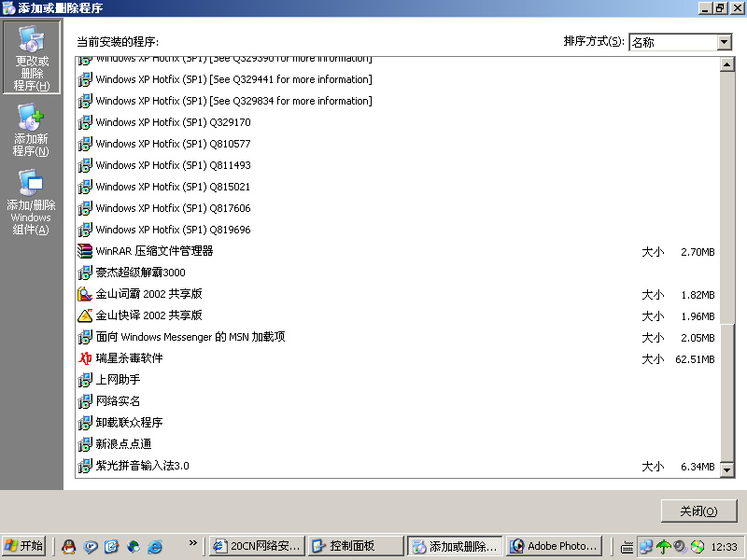Select Windows XP Hotfix (SP1) Q815021
Viewport: 747px width, 560px height.
pos(173,187)
